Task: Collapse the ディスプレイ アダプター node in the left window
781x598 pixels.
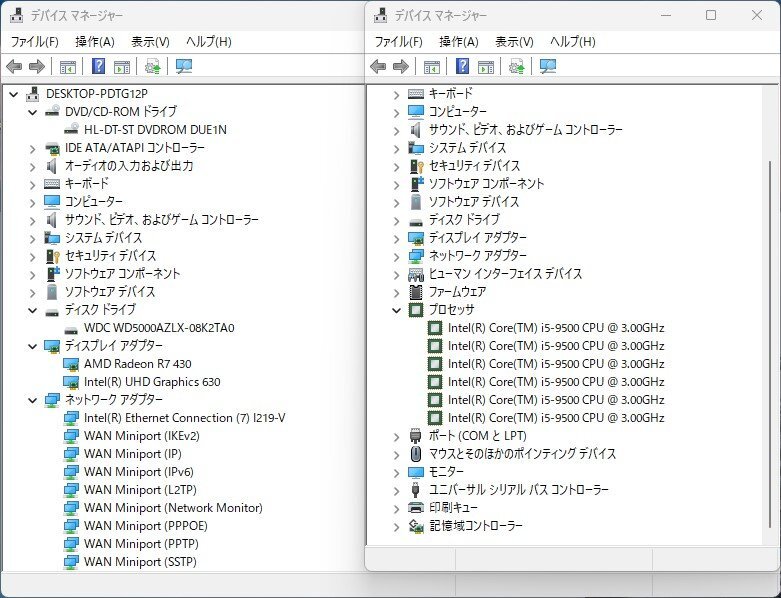Action: [x=32, y=346]
